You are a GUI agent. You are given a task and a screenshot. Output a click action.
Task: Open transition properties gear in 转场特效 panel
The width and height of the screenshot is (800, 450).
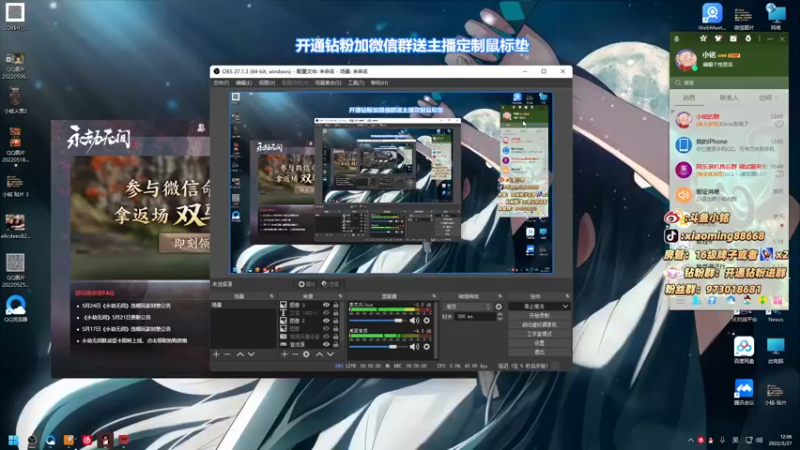coord(498,307)
